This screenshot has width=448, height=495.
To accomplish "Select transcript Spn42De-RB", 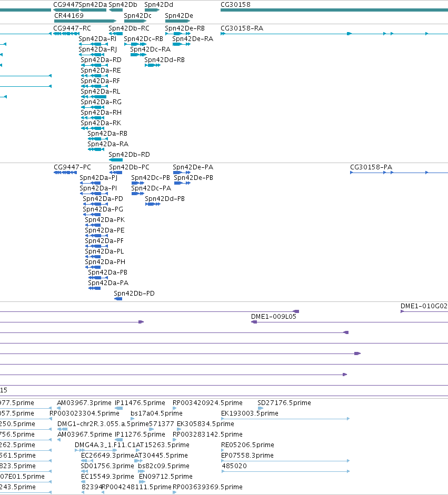I will 185,28.
